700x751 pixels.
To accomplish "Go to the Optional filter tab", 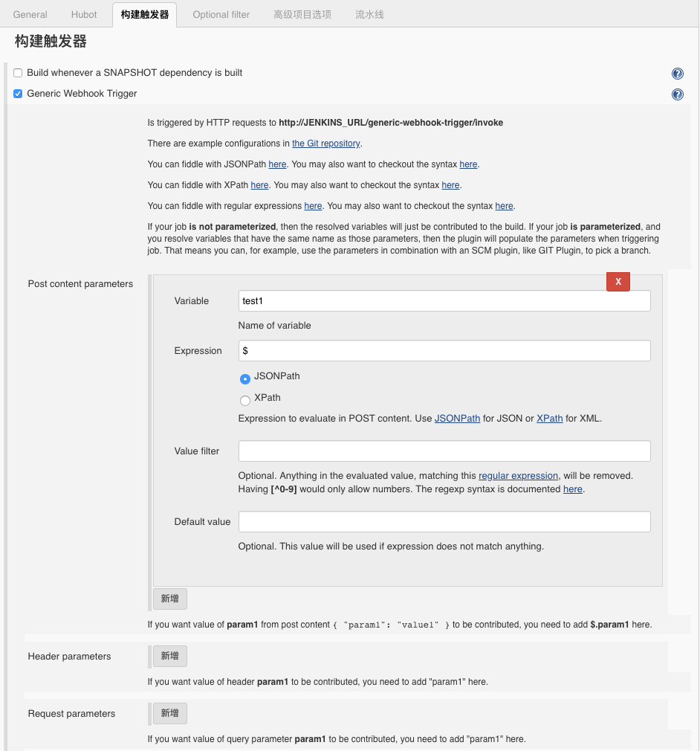I will pos(221,14).
